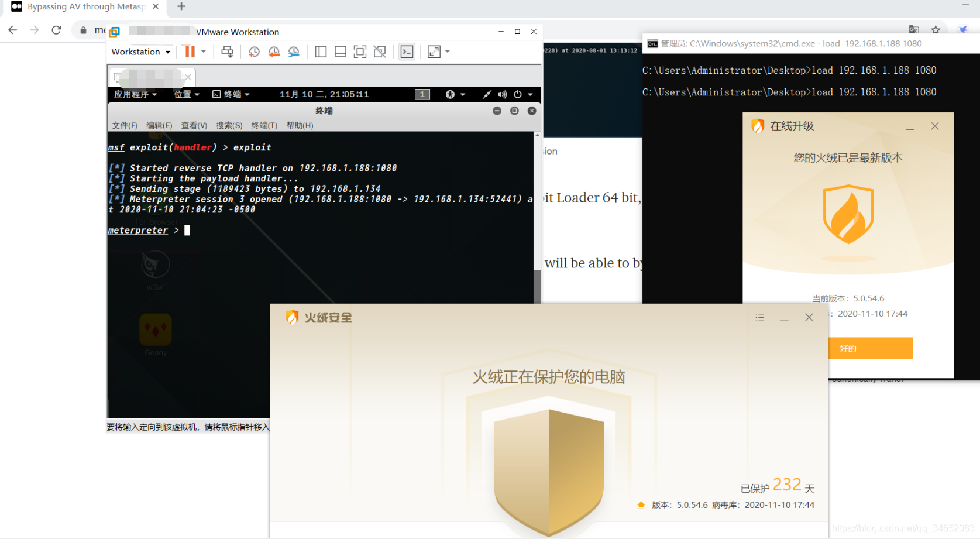Click the network connection icon in guest panel
980x539 pixels.
point(487,94)
